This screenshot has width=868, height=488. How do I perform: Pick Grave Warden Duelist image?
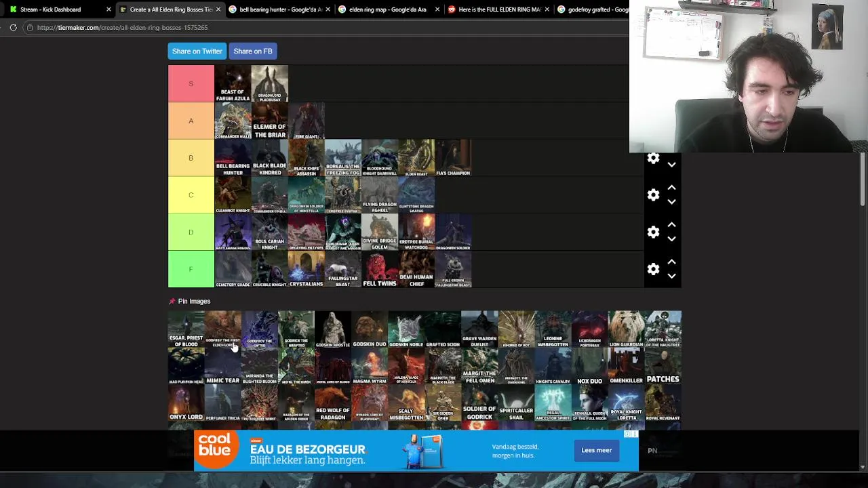tap(479, 329)
